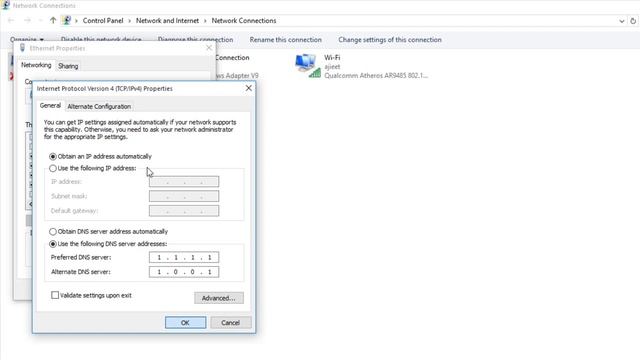Open the Advanced settings button
Screen dimensions: 640x360
tap(219, 298)
